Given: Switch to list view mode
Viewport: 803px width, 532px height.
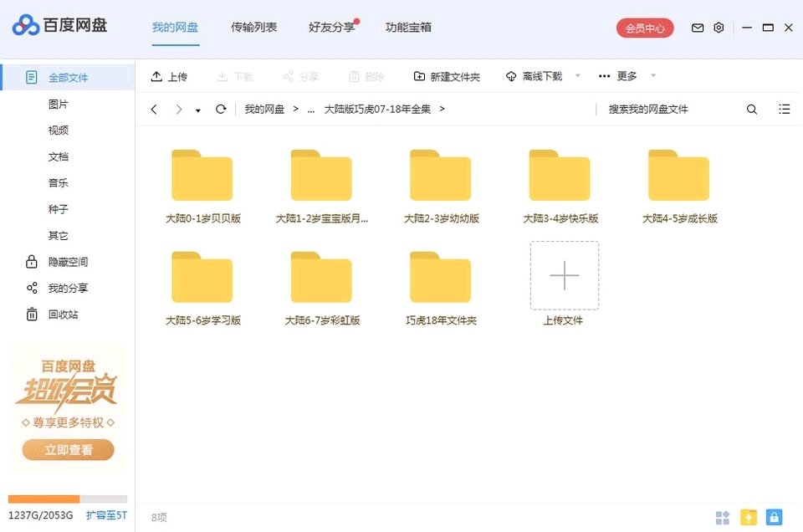Looking at the screenshot, I should [784, 109].
